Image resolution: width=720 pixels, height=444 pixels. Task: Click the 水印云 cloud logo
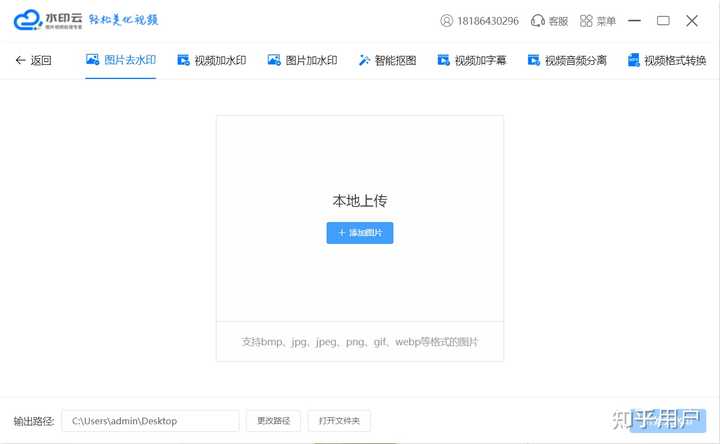click(x=28, y=20)
